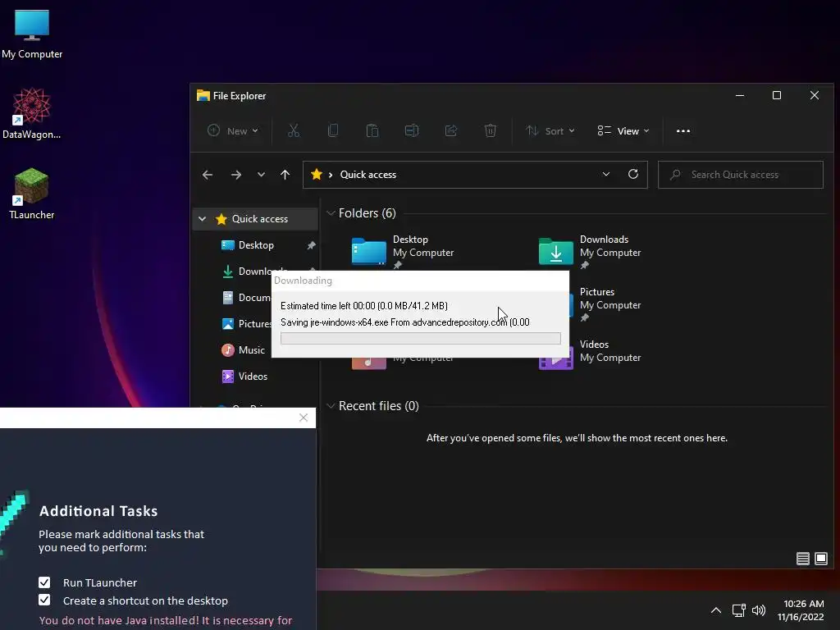The width and height of the screenshot is (840, 630).
Task: Open the View dropdown menu
Action: (x=623, y=130)
